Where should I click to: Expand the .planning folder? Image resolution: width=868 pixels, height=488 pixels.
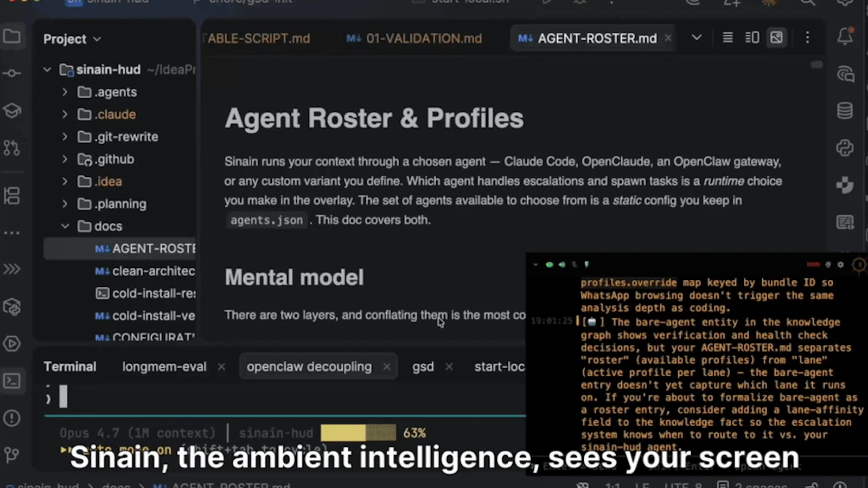tap(65, 204)
